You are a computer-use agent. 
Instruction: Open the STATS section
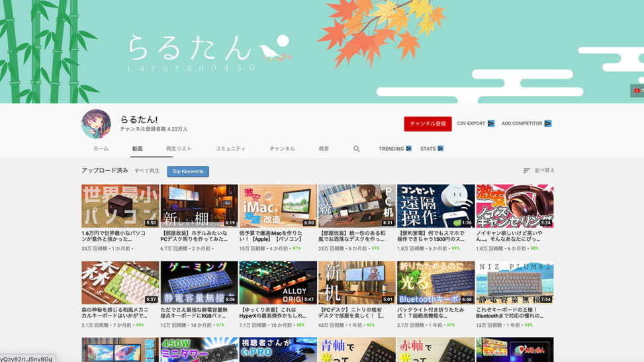point(428,149)
